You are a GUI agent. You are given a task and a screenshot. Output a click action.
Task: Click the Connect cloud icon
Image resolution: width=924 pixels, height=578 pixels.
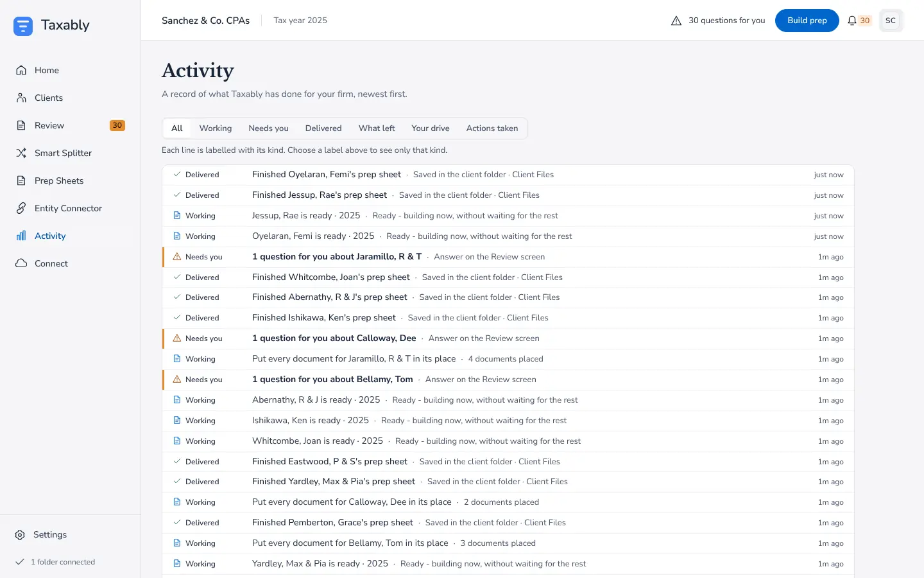[x=21, y=263]
